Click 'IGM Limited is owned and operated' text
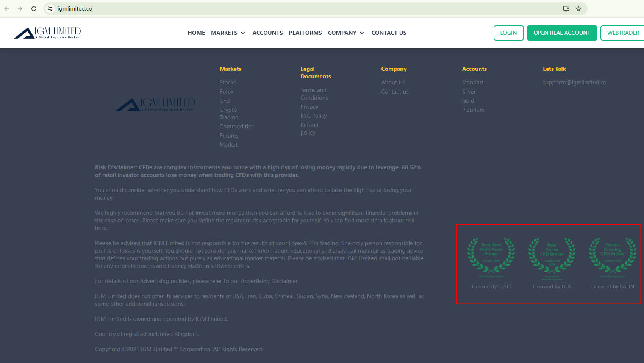Viewport: 644px width, 363px height. tap(161, 319)
